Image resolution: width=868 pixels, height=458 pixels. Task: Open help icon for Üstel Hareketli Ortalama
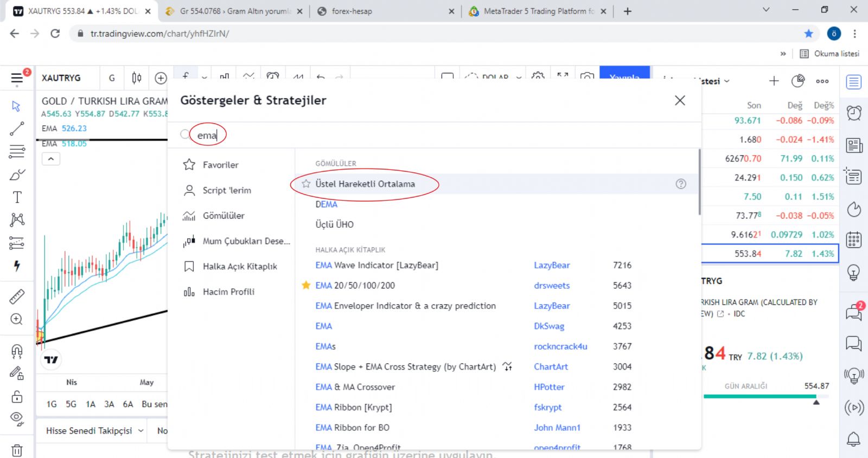pos(681,184)
